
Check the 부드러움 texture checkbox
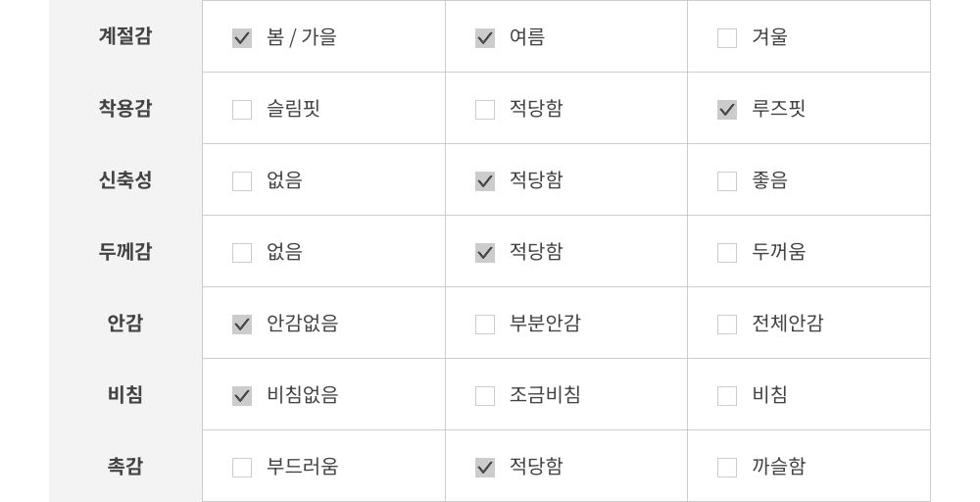click(242, 468)
